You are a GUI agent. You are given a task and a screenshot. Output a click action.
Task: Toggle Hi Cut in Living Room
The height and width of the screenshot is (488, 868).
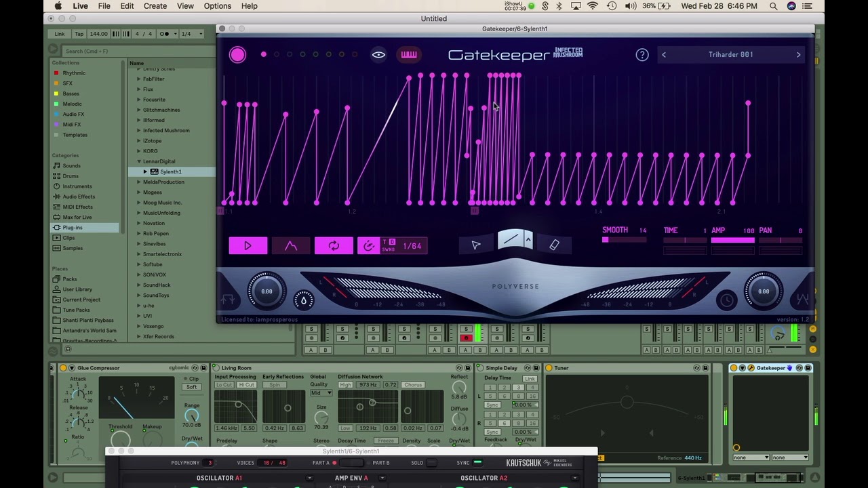pyautogui.click(x=246, y=385)
